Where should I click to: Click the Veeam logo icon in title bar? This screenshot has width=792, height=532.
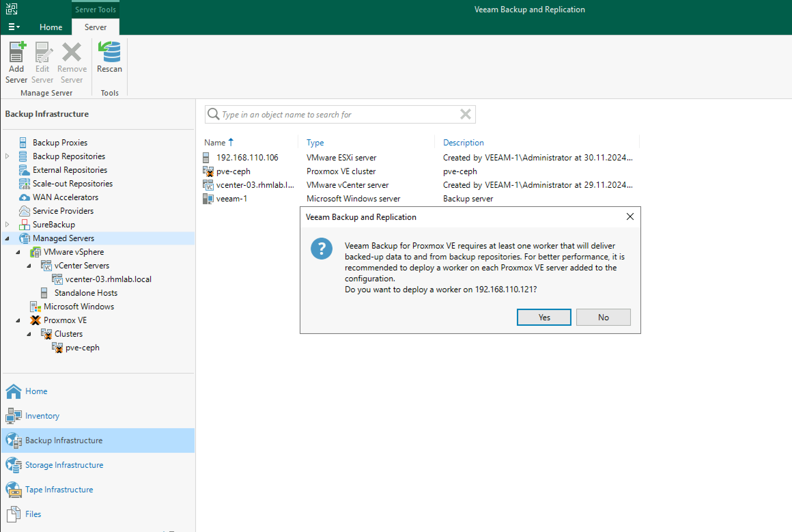pos(11,9)
